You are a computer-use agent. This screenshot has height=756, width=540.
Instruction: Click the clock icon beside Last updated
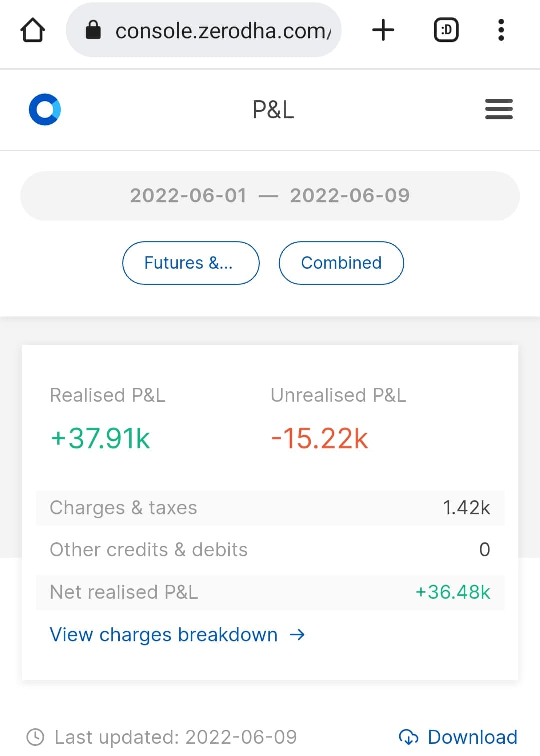(35, 737)
